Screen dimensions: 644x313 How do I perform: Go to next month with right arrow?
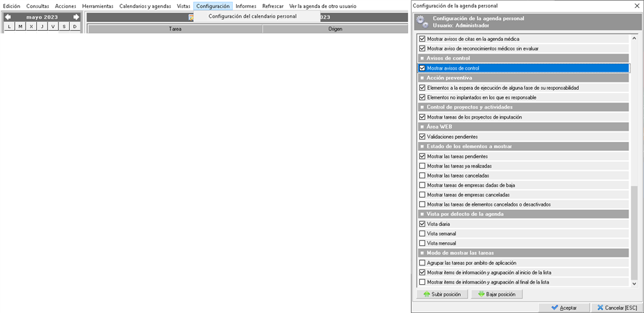[x=76, y=17]
